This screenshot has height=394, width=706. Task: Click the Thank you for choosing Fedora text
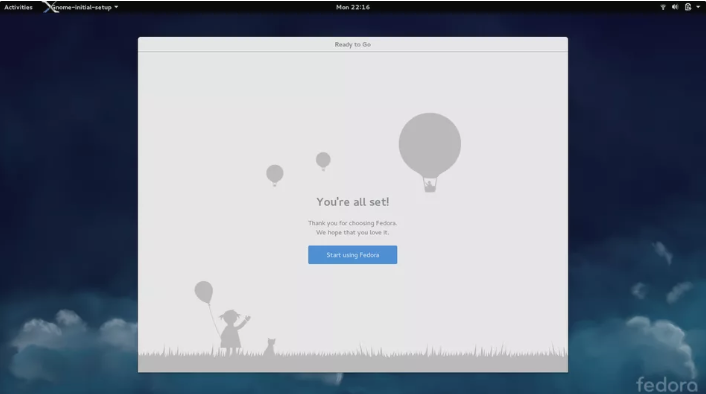[x=353, y=223]
